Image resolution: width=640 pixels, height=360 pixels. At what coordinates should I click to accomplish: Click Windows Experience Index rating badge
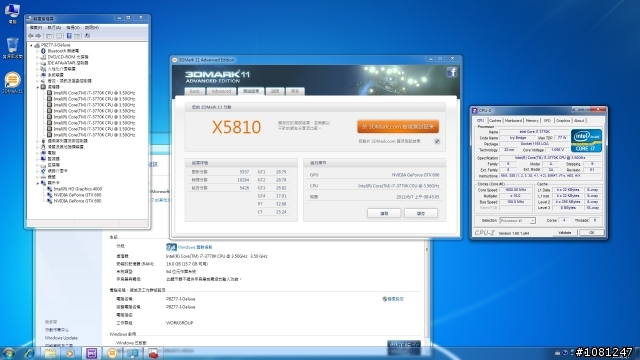(171, 247)
